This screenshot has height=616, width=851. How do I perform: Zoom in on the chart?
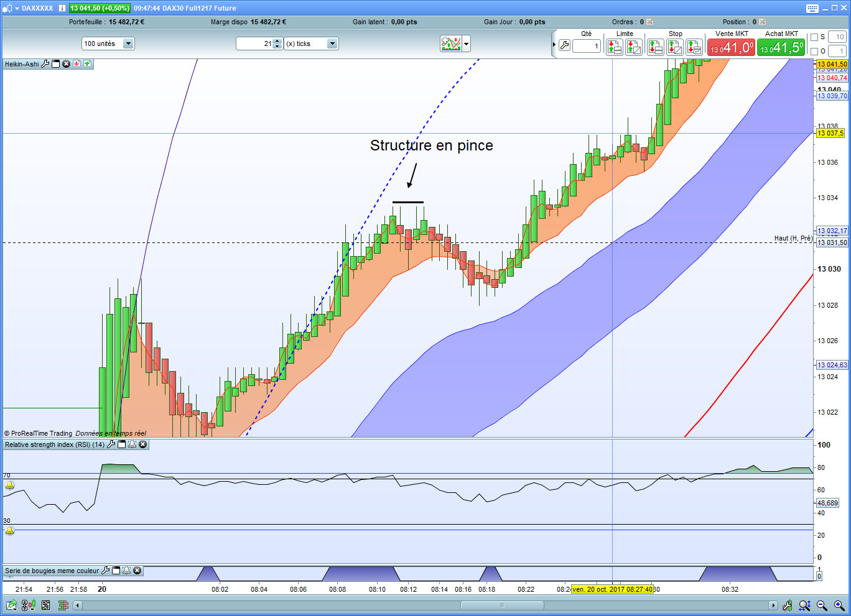[x=839, y=605]
